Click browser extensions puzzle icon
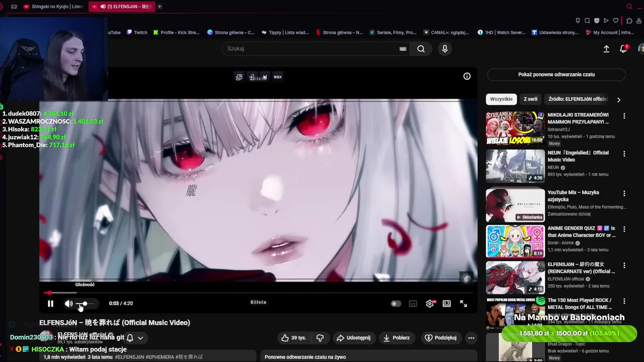This screenshot has height=362, width=644. point(629,21)
